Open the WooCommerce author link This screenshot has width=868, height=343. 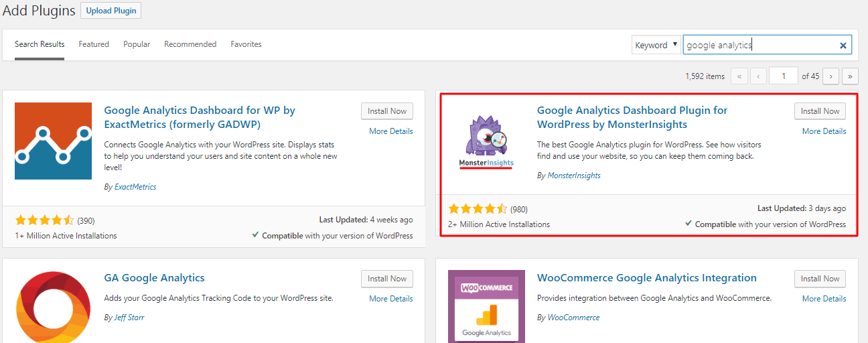(x=574, y=318)
